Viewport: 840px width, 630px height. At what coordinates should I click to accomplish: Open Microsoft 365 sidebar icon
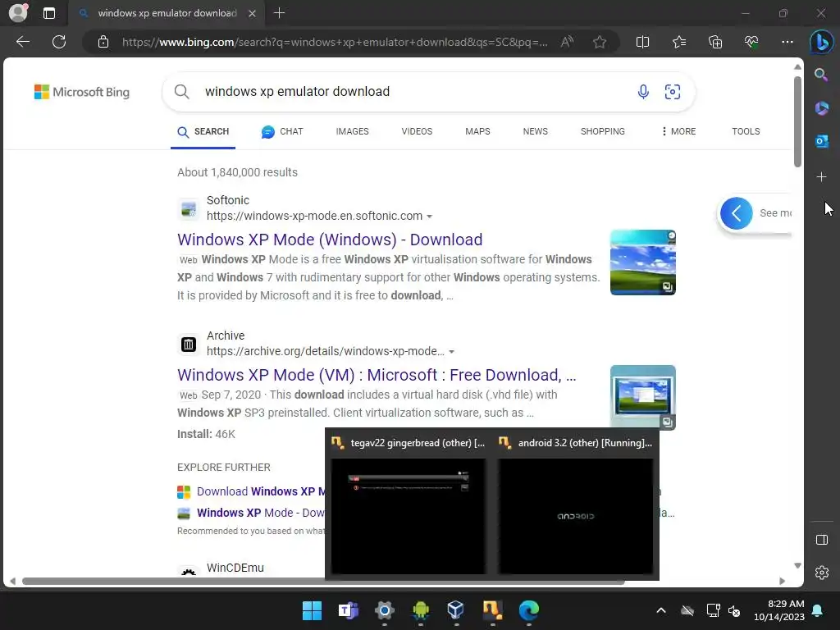point(821,108)
